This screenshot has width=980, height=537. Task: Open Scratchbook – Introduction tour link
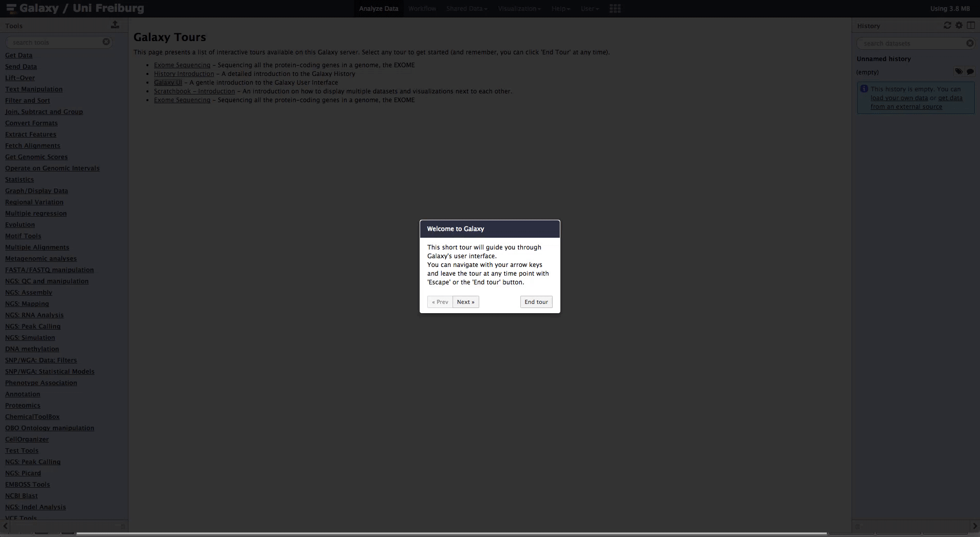pyautogui.click(x=194, y=91)
